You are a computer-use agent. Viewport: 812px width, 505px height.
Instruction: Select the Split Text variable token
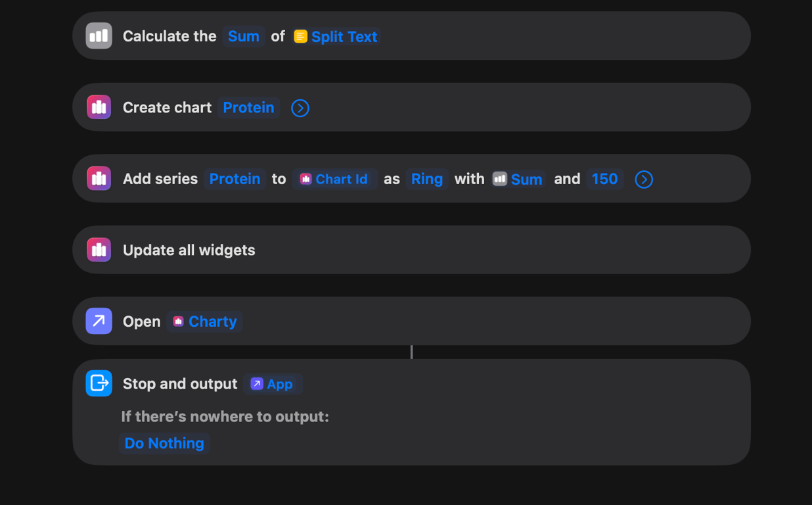coord(336,37)
